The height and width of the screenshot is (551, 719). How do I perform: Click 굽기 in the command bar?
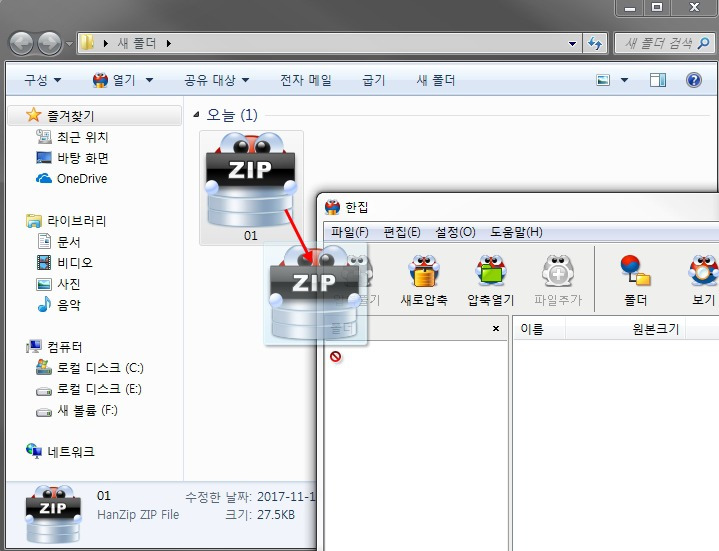[x=374, y=80]
